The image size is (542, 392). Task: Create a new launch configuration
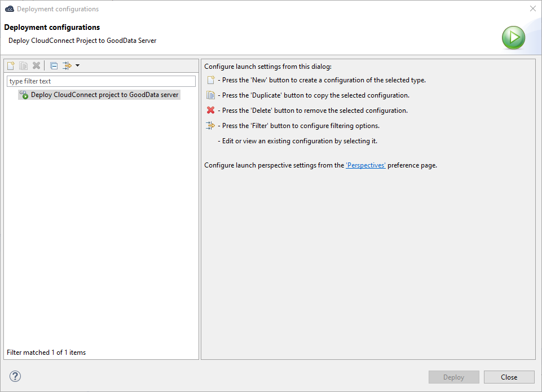pos(11,65)
